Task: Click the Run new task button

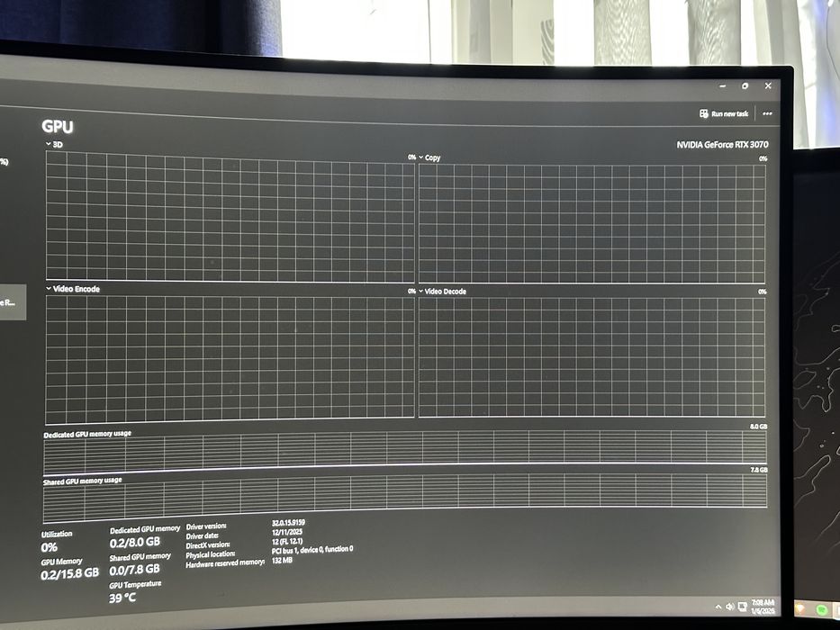Action: coord(724,113)
